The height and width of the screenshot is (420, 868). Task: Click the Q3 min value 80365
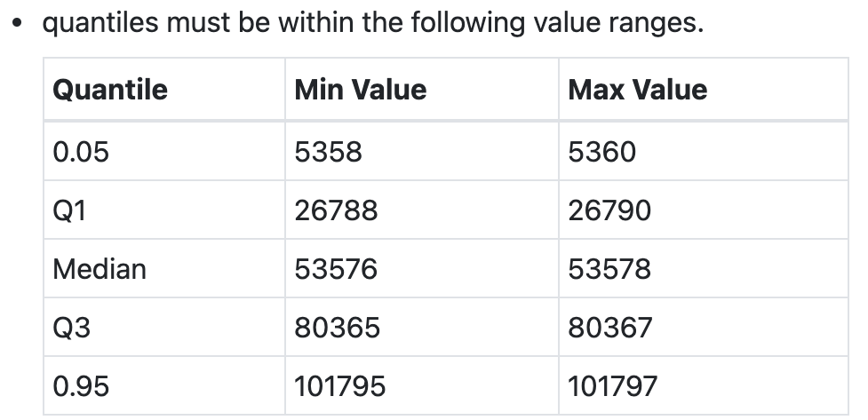(337, 328)
